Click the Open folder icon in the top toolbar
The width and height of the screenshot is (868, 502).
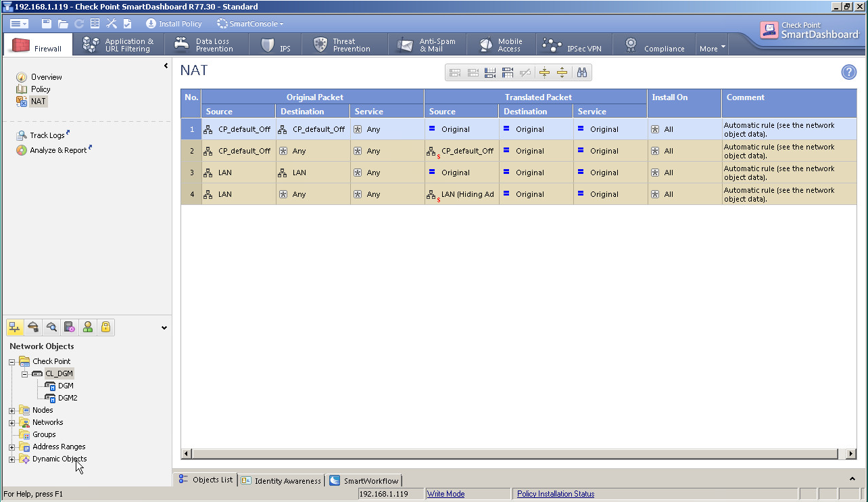(x=63, y=24)
